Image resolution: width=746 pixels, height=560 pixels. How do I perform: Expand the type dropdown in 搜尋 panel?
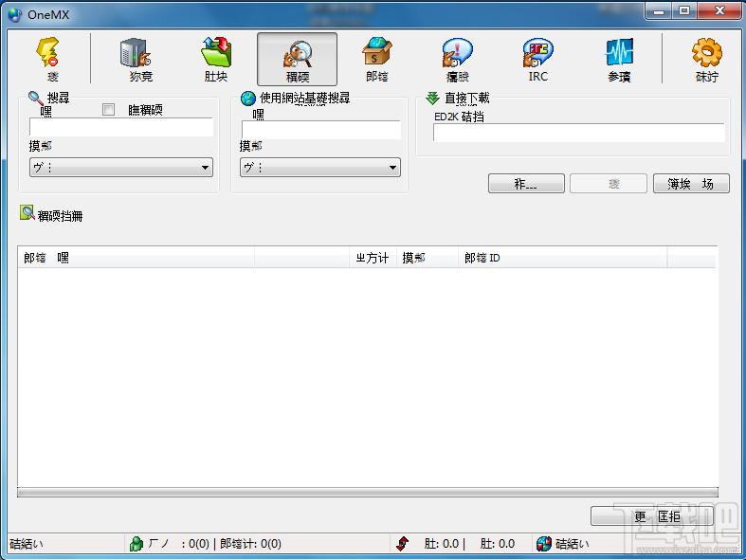pos(121,168)
